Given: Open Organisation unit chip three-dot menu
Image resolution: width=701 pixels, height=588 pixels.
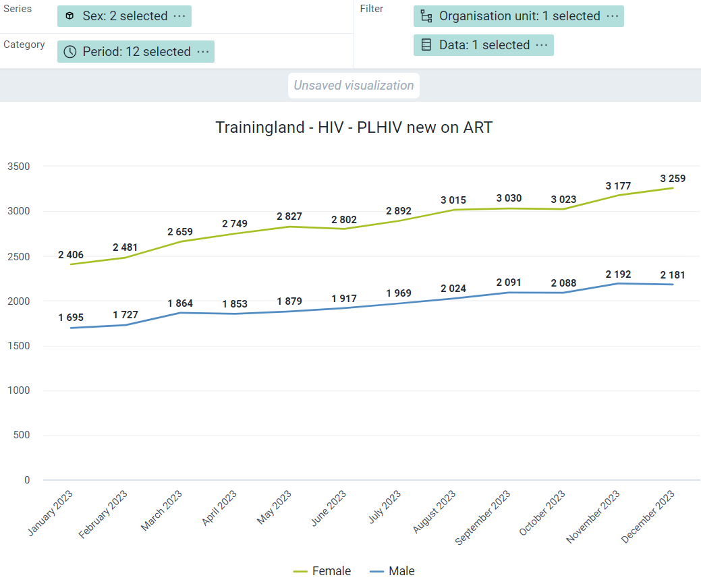Looking at the screenshot, I should pyautogui.click(x=613, y=16).
